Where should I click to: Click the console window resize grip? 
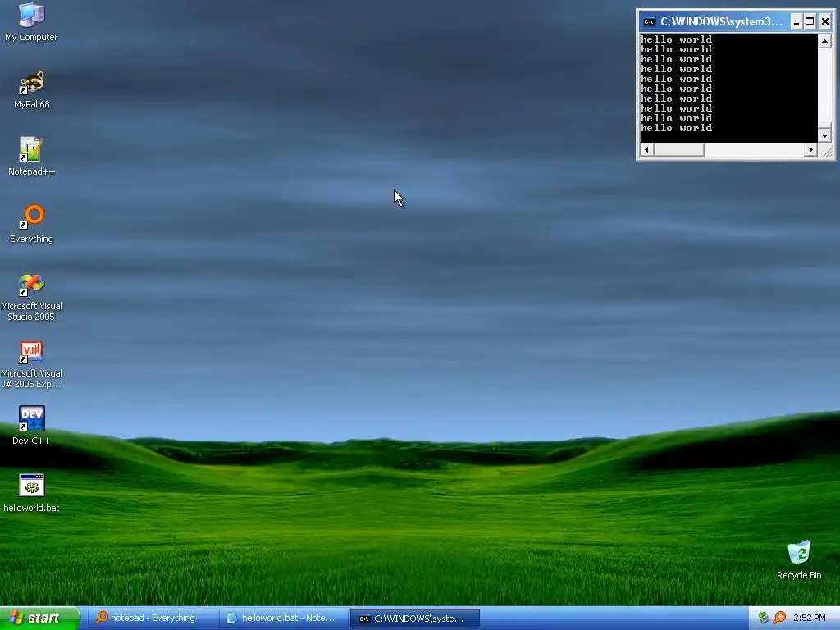827,151
